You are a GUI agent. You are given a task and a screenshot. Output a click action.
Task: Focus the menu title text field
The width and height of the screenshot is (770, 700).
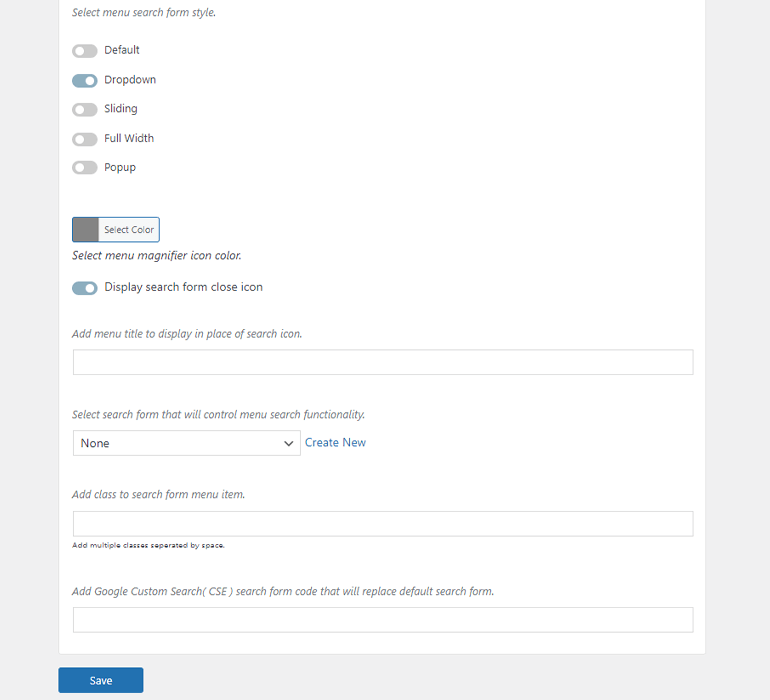pyautogui.click(x=383, y=362)
